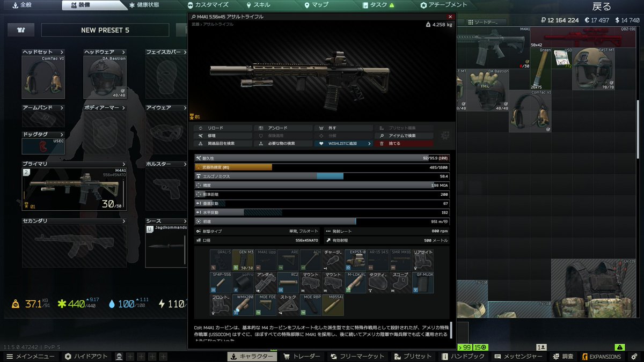Expand the ボディアーマー slot header arrow
Screen dimensions: 644x362
(124, 108)
